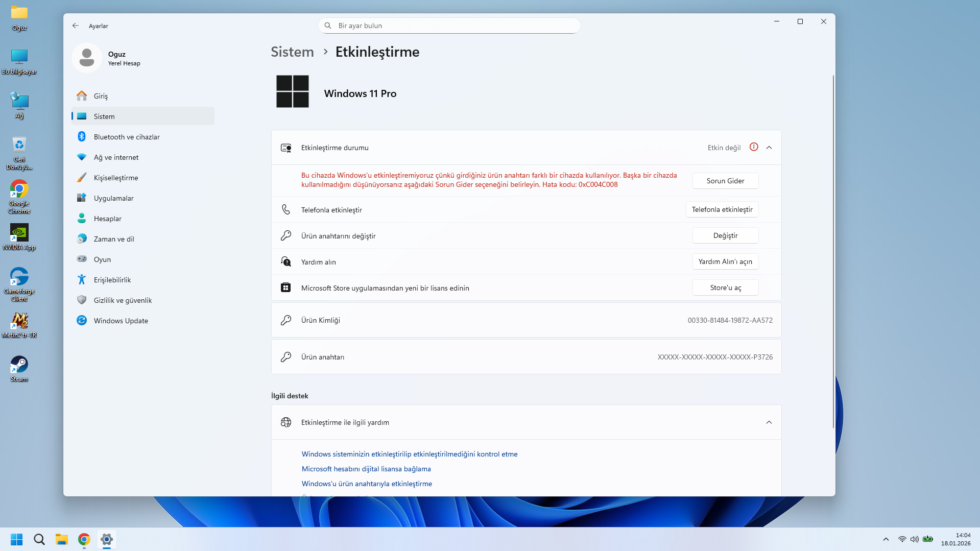The image size is (980, 551).
Task: Click the Sorun Gider button
Action: click(725, 181)
